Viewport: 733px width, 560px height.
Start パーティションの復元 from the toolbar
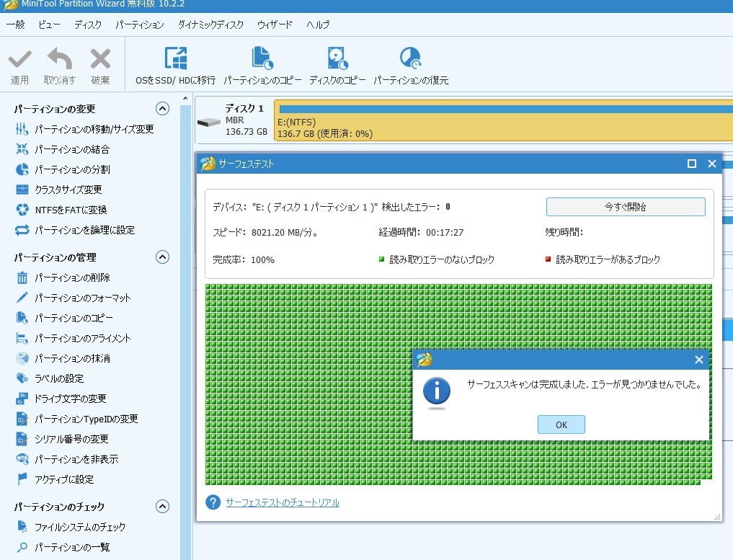[x=410, y=59]
